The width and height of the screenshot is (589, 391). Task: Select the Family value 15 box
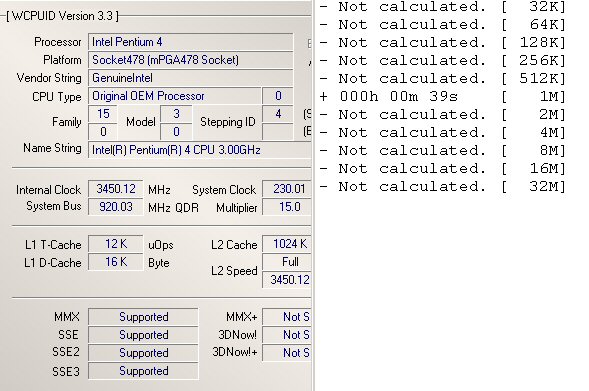(103, 114)
